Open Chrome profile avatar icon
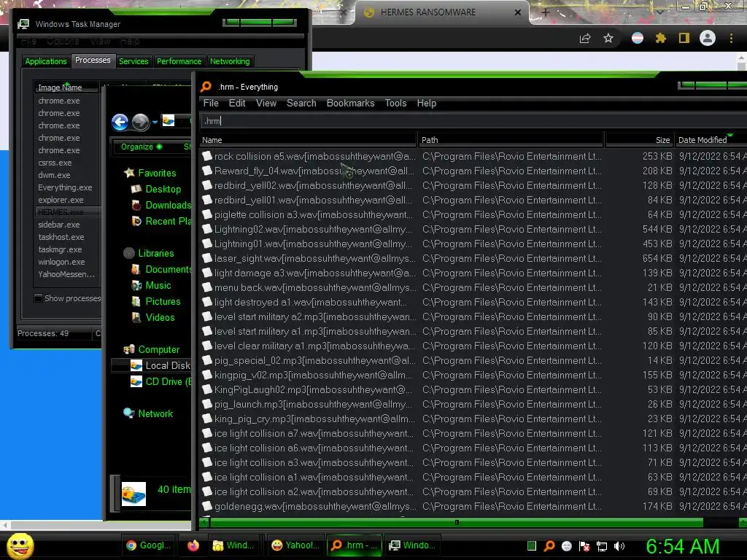747x560 pixels. coord(708,38)
